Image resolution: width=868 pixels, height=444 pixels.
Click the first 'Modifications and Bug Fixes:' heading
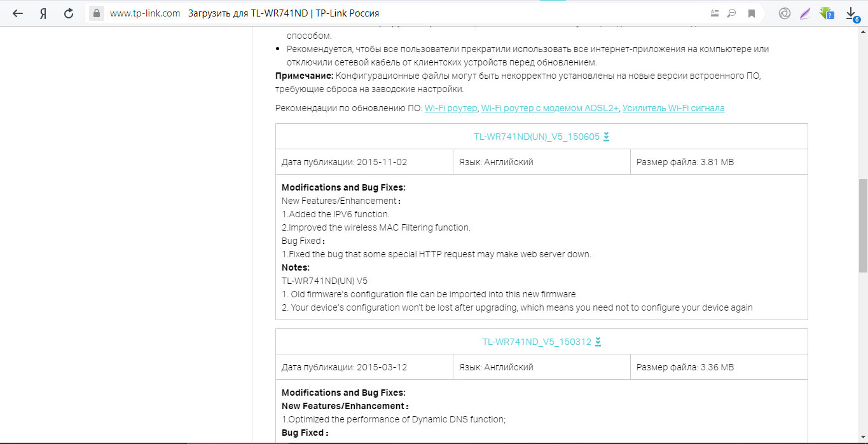click(x=343, y=187)
